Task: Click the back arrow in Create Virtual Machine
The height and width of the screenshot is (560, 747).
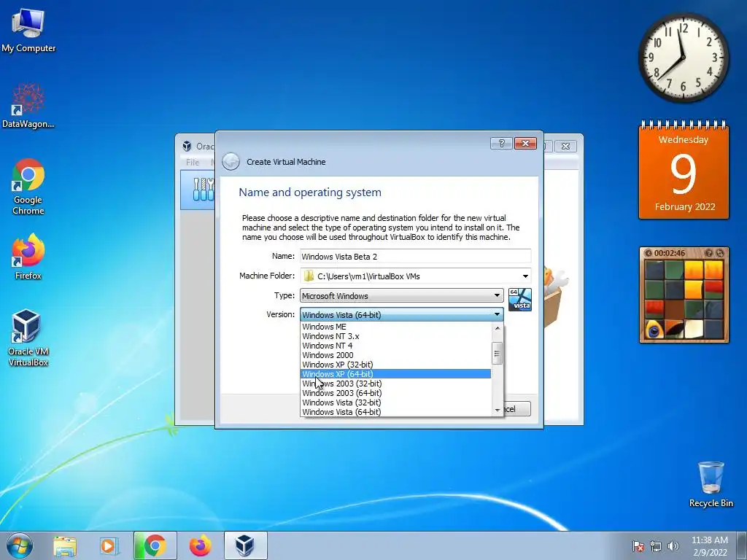Action: coord(231,161)
